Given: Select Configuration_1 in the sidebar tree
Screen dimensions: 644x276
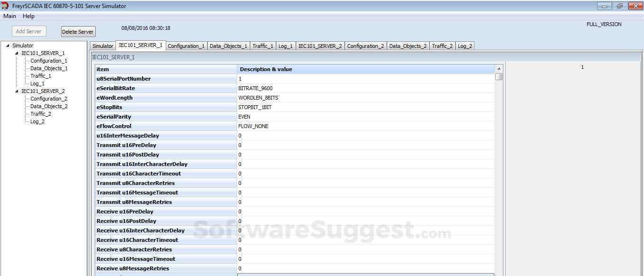Looking at the screenshot, I should pos(49,60).
